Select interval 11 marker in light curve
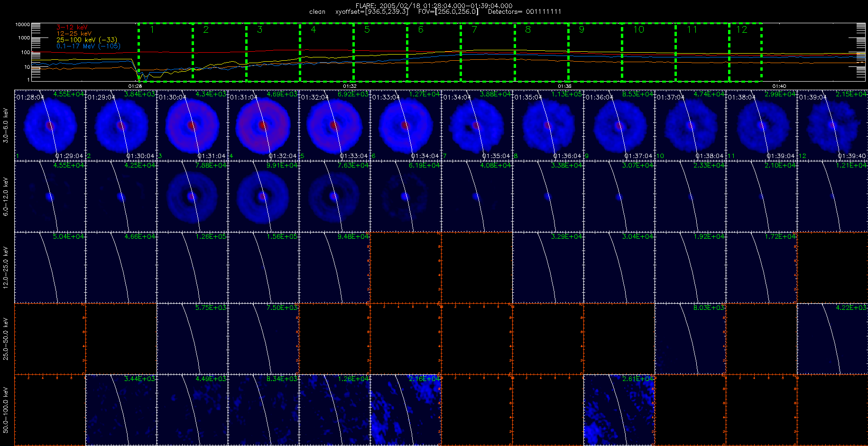Image resolution: width=868 pixels, height=446 pixels. [692, 29]
